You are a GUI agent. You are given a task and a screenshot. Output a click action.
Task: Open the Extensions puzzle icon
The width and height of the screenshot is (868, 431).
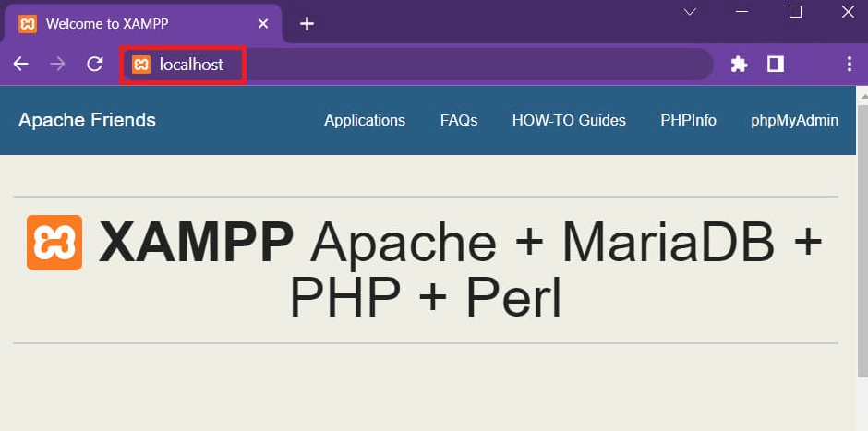(x=739, y=65)
